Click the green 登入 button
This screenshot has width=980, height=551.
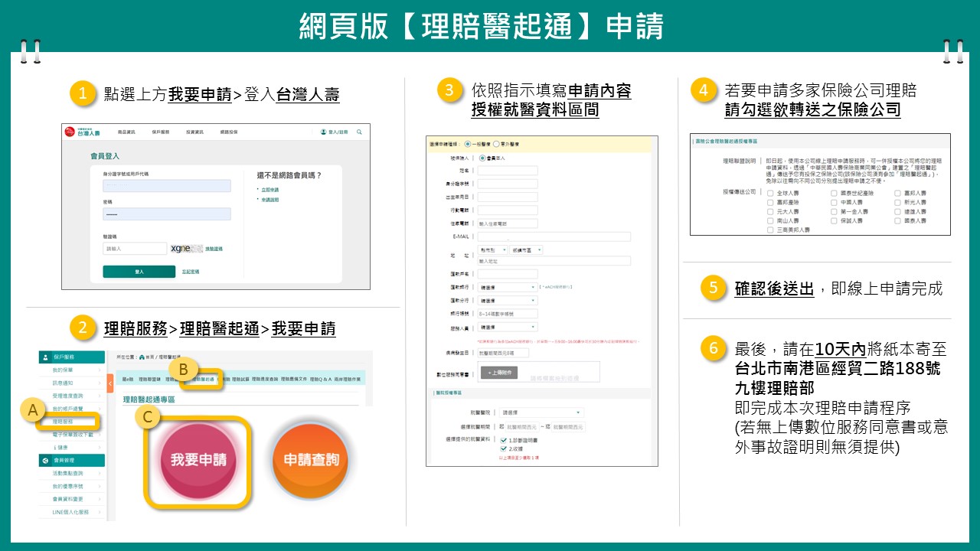(139, 272)
